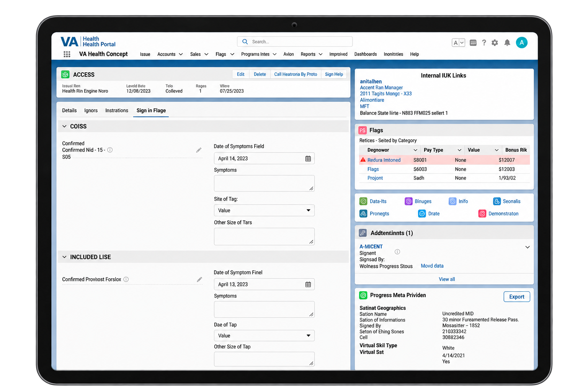Click the Export button

(517, 297)
